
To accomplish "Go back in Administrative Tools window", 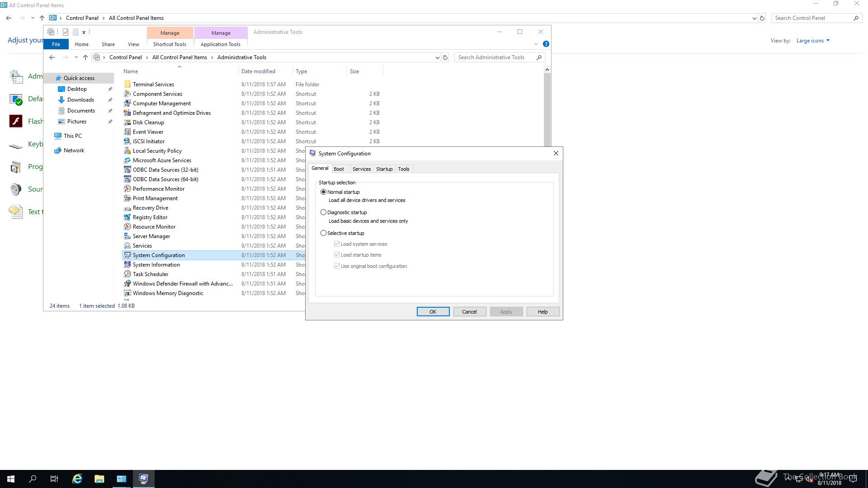I will pyautogui.click(x=52, y=57).
